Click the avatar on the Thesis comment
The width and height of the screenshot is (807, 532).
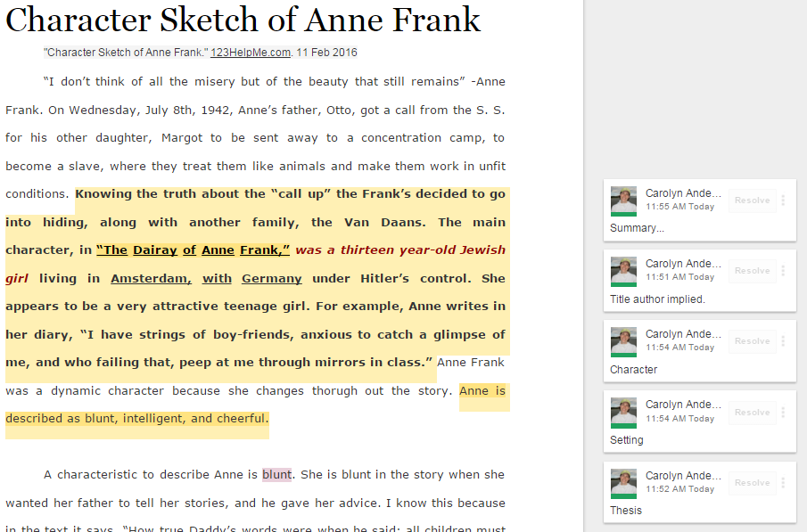pyautogui.click(x=623, y=482)
